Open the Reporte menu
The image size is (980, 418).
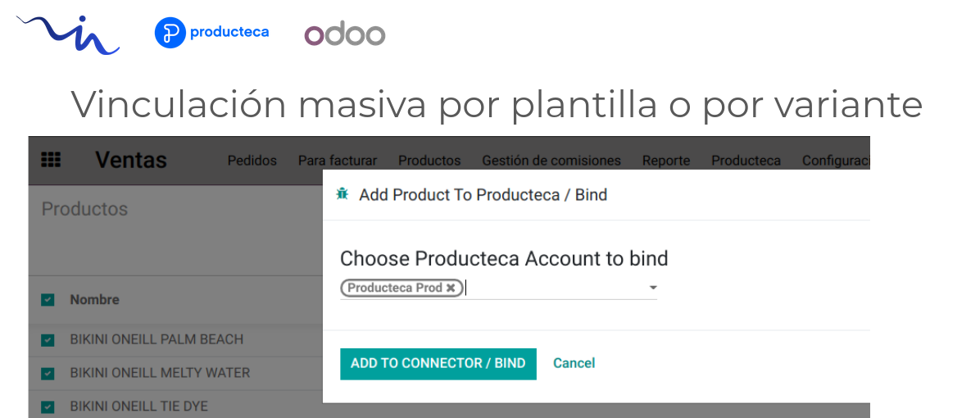click(666, 161)
